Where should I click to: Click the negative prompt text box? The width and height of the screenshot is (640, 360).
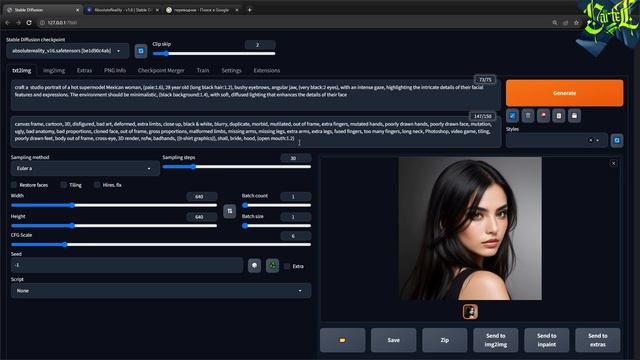point(256,132)
